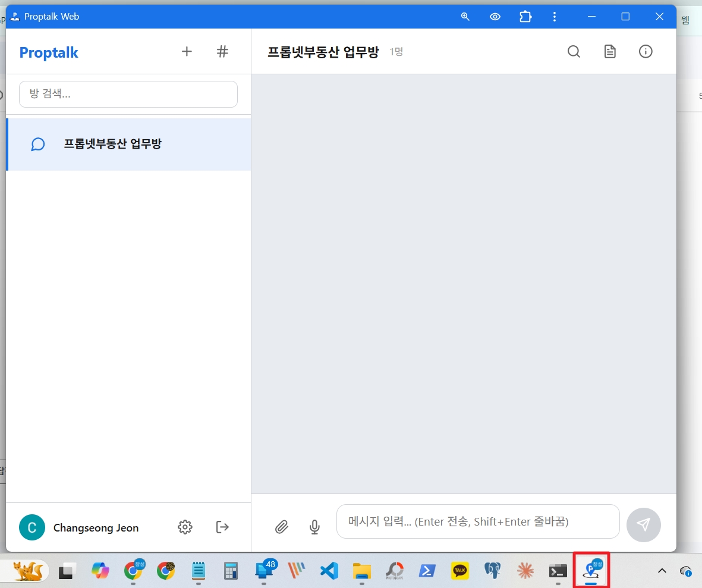
Task: Open PhotoScape from the taskbar
Action: click(395, 571)
